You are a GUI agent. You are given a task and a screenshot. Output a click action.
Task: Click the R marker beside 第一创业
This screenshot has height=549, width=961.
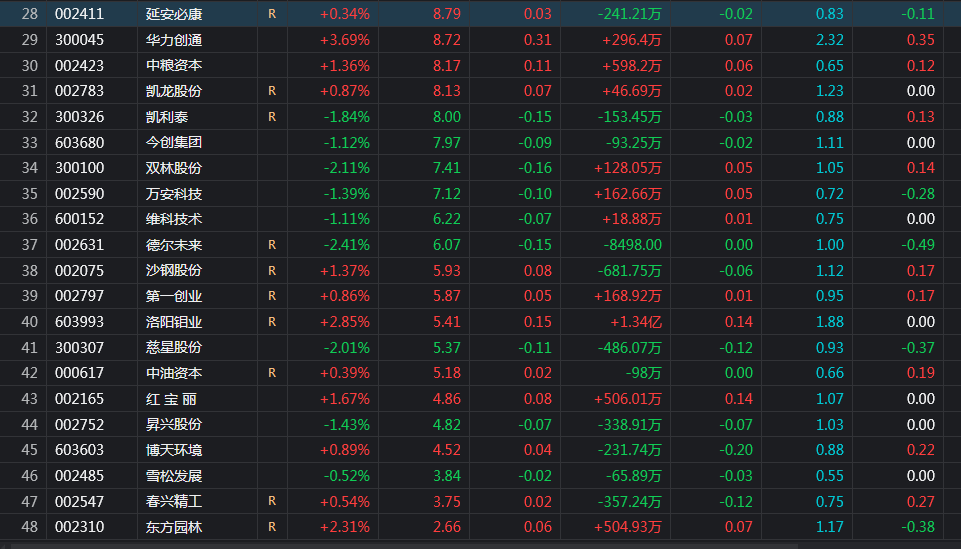(272, 297)
